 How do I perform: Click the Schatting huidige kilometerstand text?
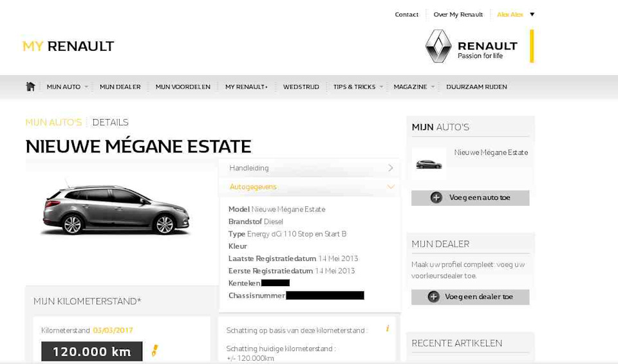tap(281, 349)
